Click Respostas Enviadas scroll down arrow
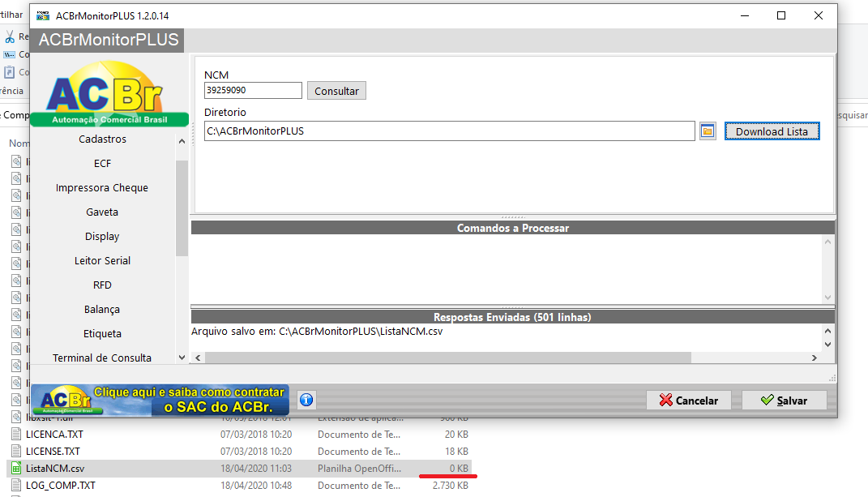The height and width of the screenshot is (497, 868). pos(827,344)
